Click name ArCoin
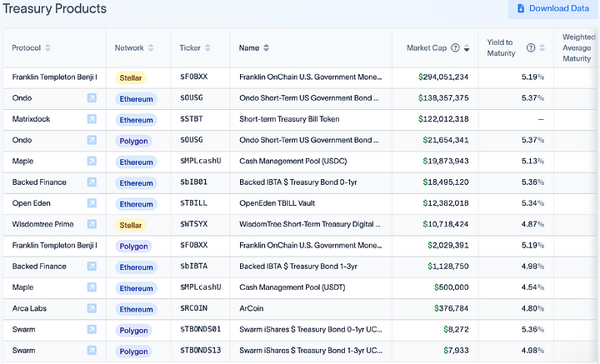Screen dimensions: 600x364 [x=252, y=308]
